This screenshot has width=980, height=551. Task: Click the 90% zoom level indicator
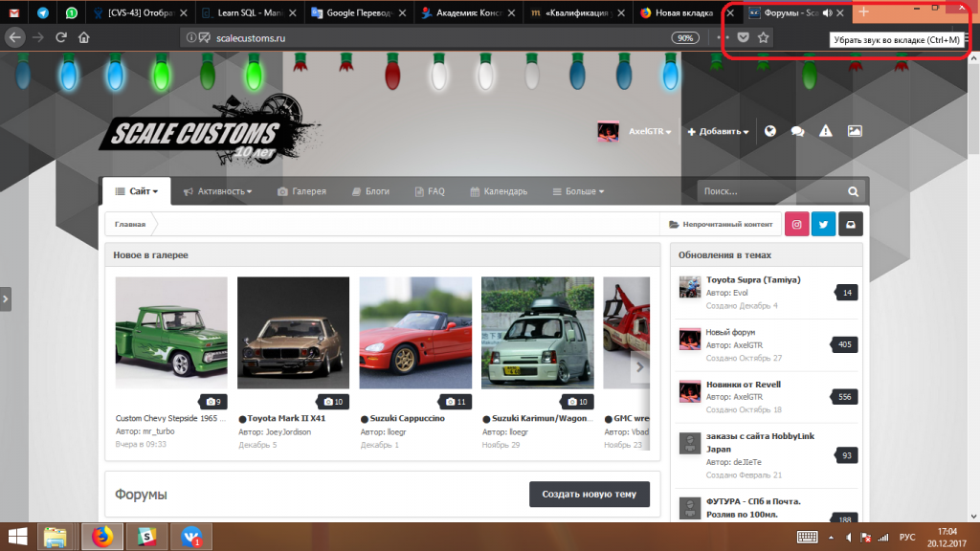pyautogui.click(x=684, y=37)
